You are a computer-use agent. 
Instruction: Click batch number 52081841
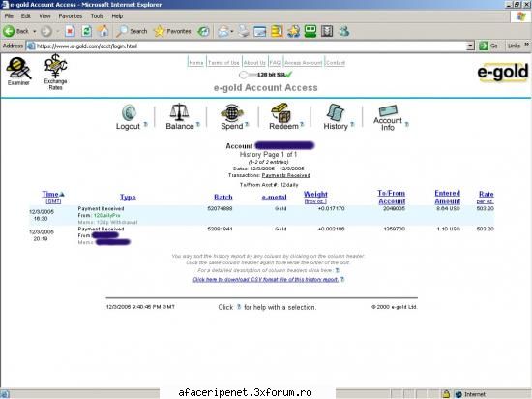[x=220, y=229]
